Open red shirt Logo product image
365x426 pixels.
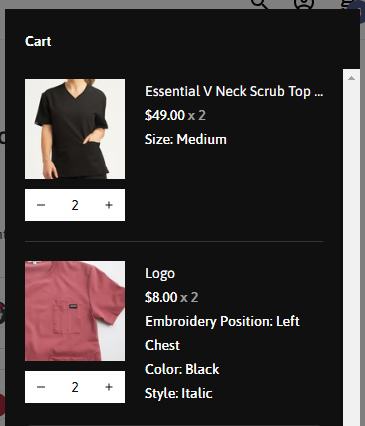pyautogui.click(x=75, y=311)
